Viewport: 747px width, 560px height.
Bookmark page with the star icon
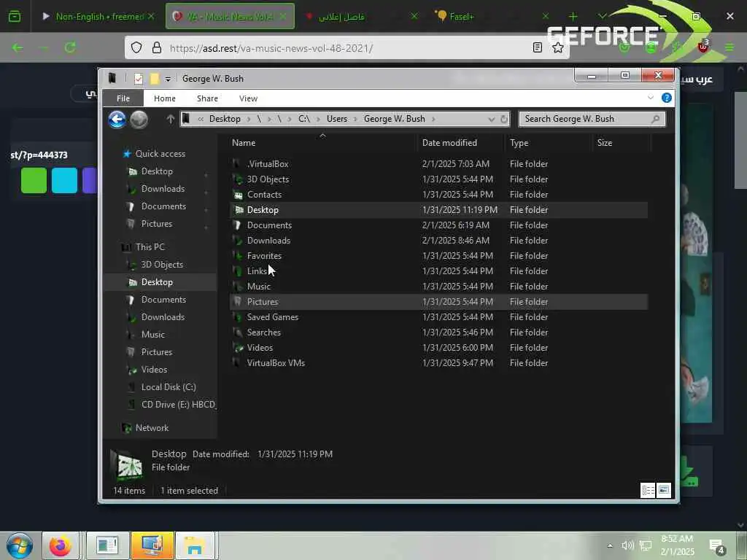(x=558, y=47)
